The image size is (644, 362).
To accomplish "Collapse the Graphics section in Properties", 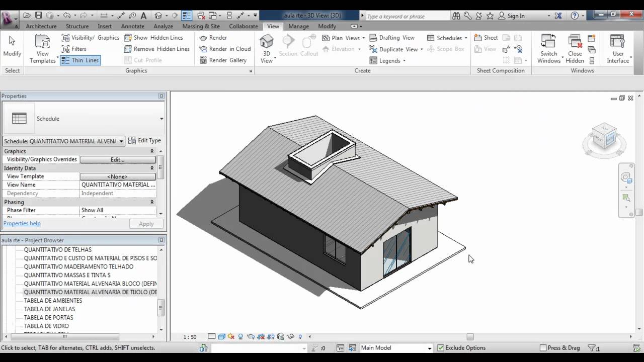I will pos(152,151).
